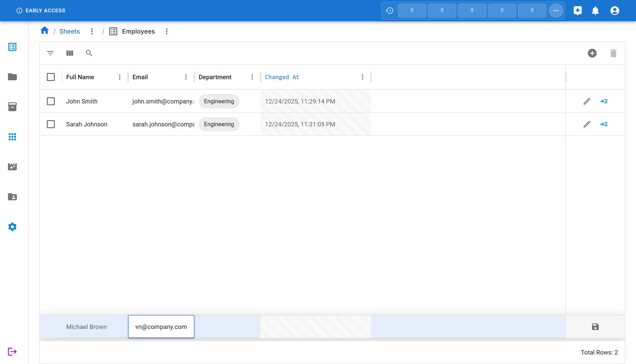Image resolution: width=636 pixels, height=364 pixels.
Task: Open the history icon in the top bar
Action: [389, 11]
